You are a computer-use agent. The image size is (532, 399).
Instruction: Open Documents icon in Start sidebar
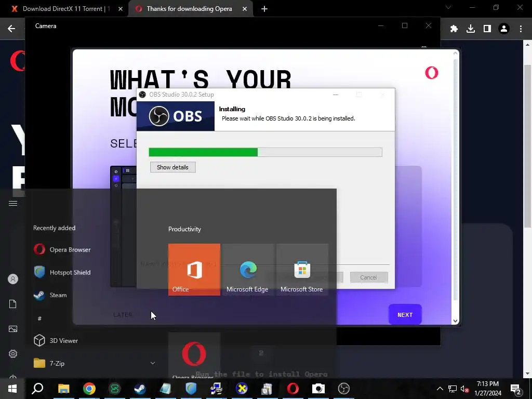pyautogui.click(x=13, y=304)
